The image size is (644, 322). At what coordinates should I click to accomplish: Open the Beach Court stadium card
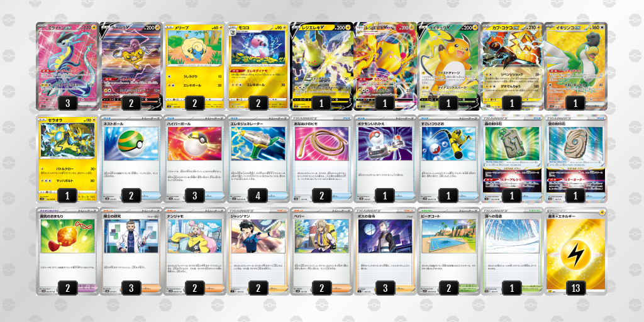[x=449, y=252]
